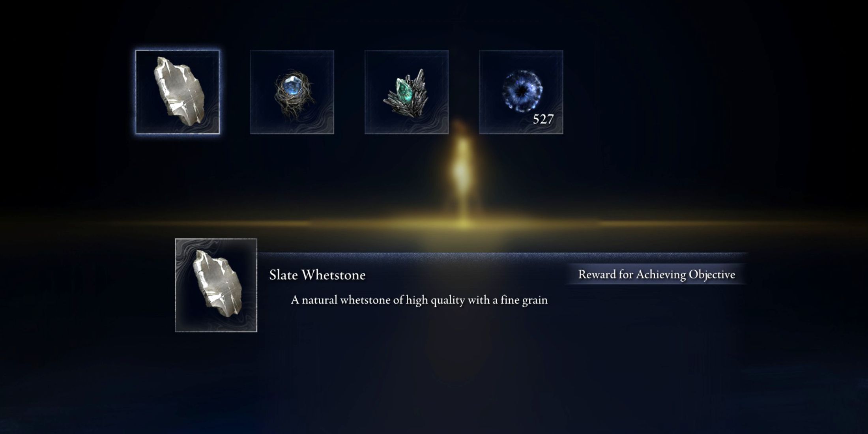
Task: Choose the second reward slot in the top row
Action: (x=292, y=92)
